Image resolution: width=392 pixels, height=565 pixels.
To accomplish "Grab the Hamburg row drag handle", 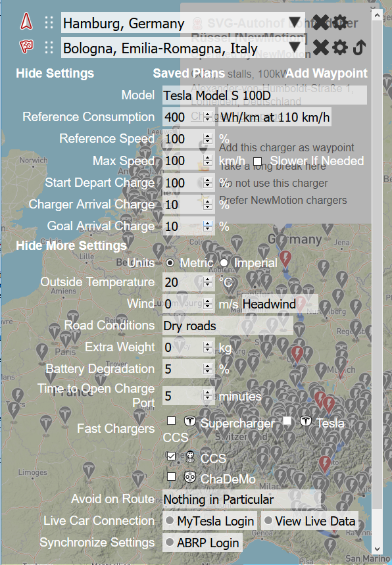I will [x=49, y=22].
